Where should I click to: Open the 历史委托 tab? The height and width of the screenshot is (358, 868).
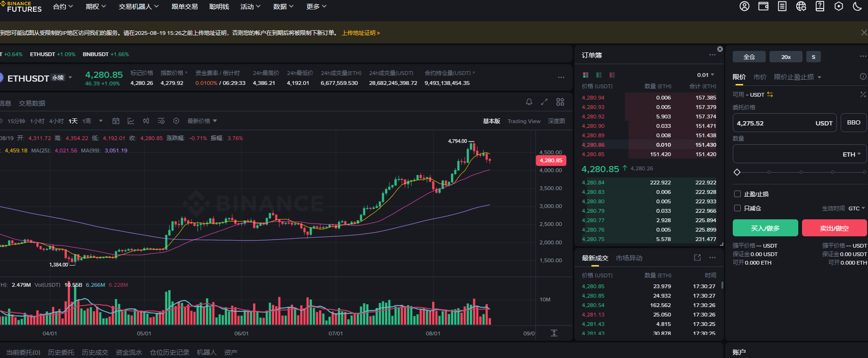tap(61, 352)
